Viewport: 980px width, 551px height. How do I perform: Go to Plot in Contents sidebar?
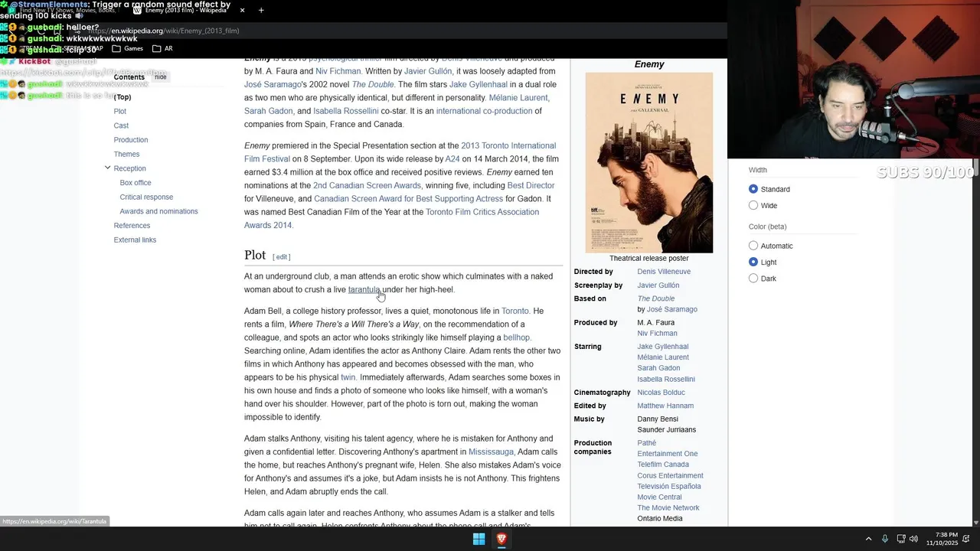[120, 111]
